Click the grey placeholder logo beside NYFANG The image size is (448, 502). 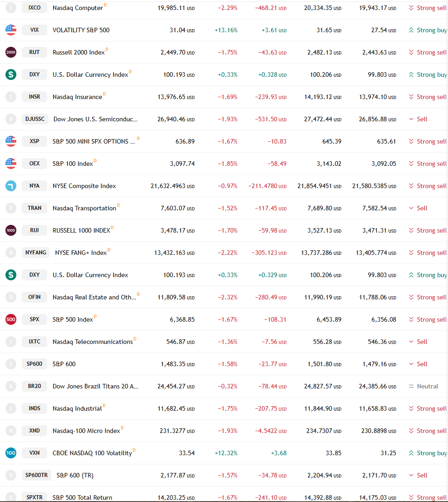pos(11,253)
